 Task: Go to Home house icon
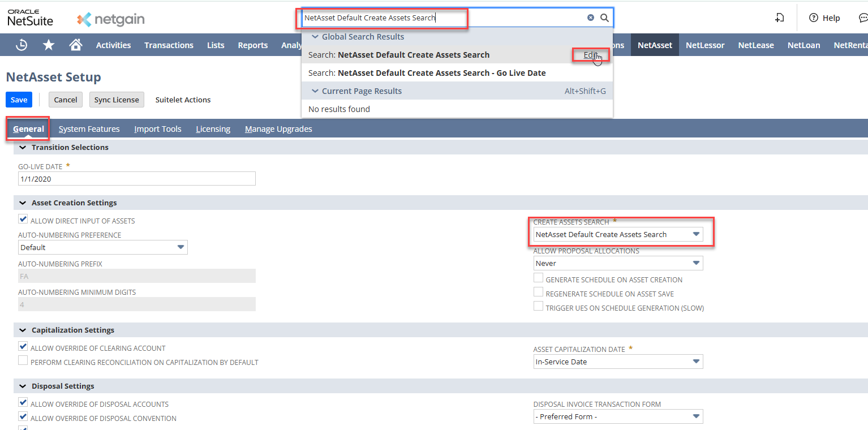click(x=75, y=45)
